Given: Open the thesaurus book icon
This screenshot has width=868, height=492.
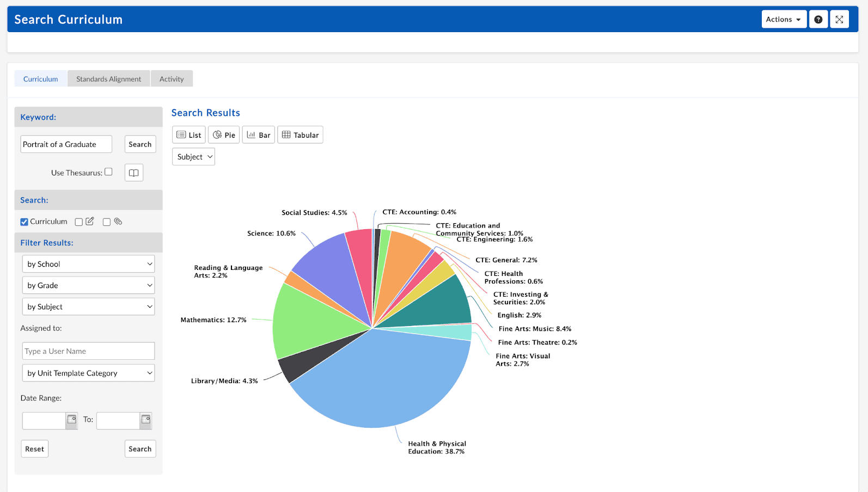Looking at the screenshot, I should [133, 173].
